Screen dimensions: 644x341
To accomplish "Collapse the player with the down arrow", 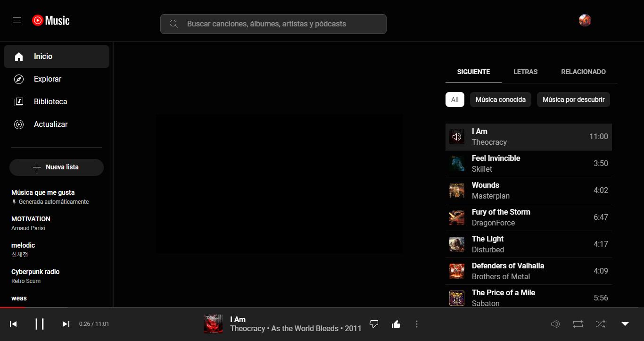I will pos(624,324).
